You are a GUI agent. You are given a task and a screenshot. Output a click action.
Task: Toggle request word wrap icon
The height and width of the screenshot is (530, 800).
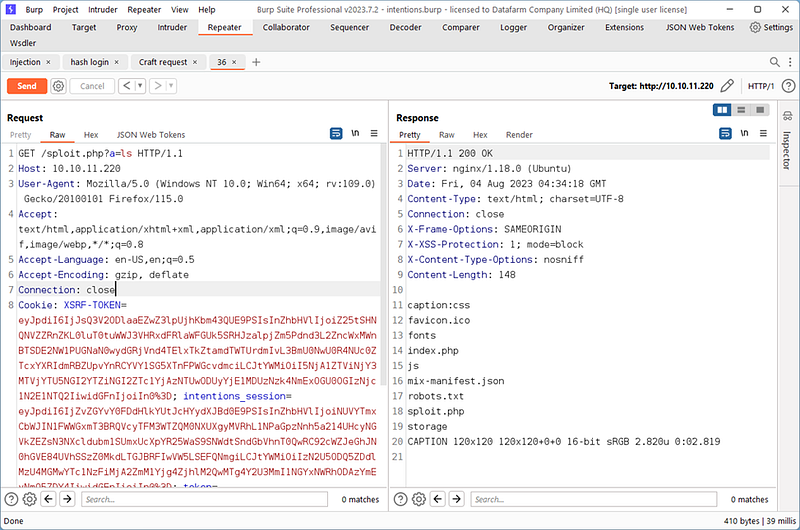click(x=336, y=134)
